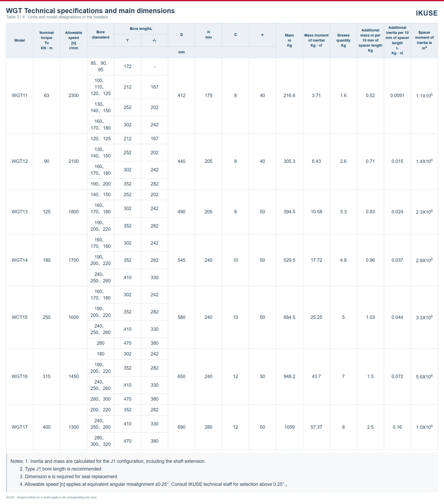The image size is (444, 504).
Task: Select the bore diameter cell 85、90、95
Action: (101, 67)
